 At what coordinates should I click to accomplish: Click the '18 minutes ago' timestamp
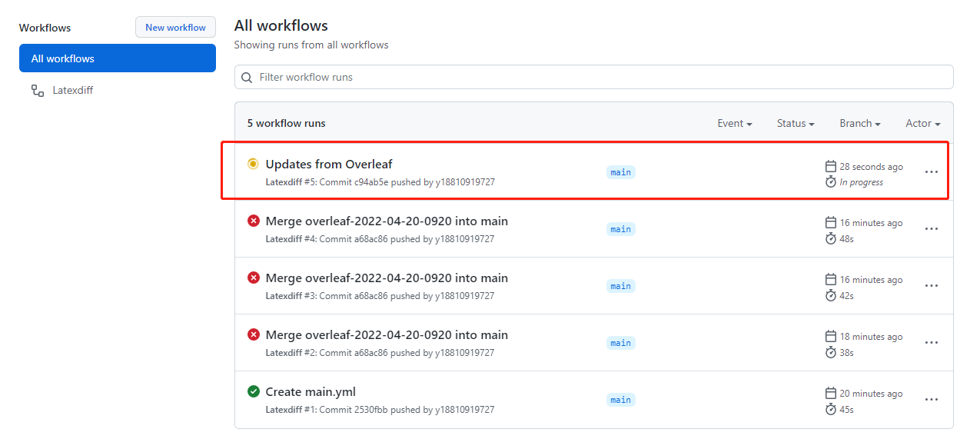coord(871,337)
